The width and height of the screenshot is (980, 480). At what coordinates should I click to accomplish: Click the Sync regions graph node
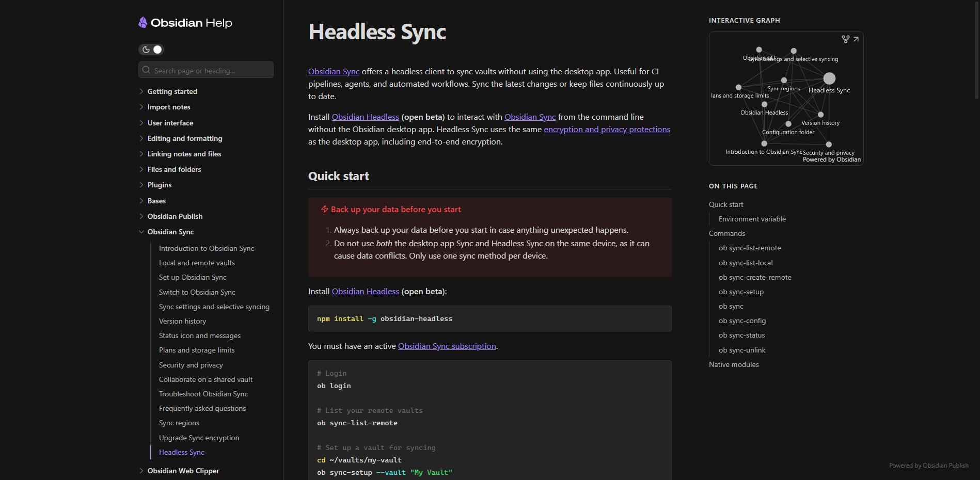pos(784,81)
